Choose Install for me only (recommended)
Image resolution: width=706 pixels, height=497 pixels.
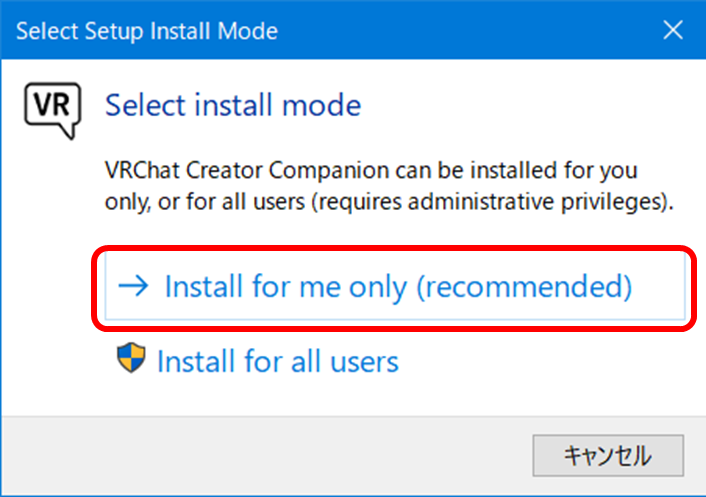(396, 288)
